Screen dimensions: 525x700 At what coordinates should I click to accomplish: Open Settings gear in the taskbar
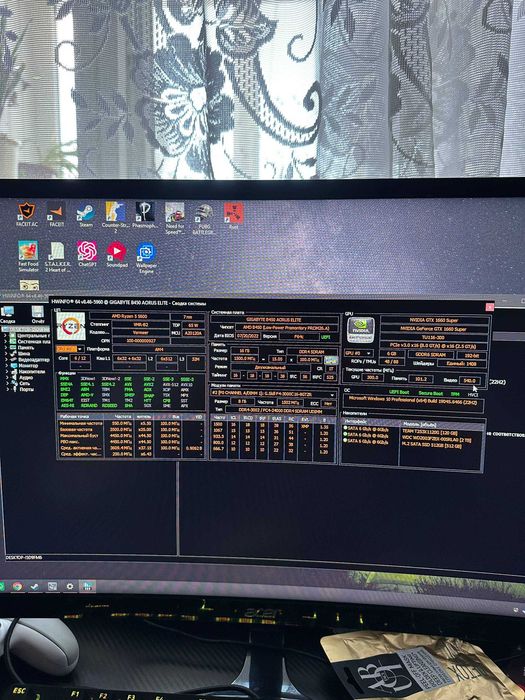pyautogui.click(x=70, y=586)
